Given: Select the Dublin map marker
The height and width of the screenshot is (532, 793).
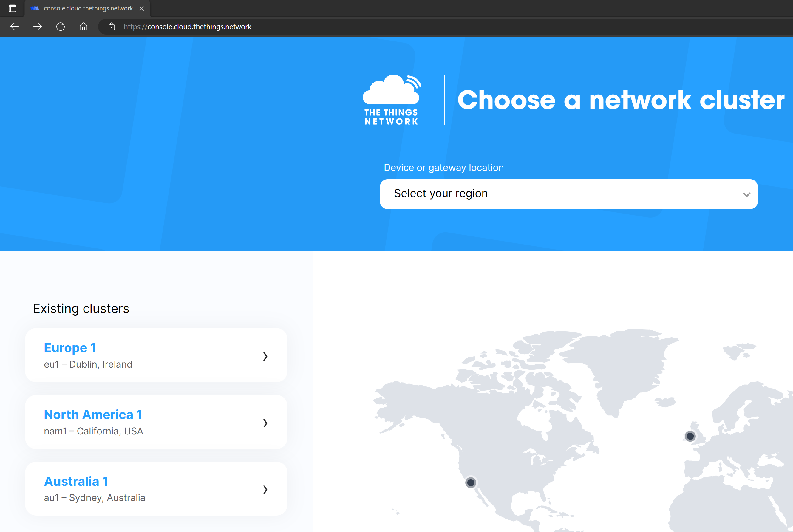Looking at the screenshot, I should click(x=690, y=436).
